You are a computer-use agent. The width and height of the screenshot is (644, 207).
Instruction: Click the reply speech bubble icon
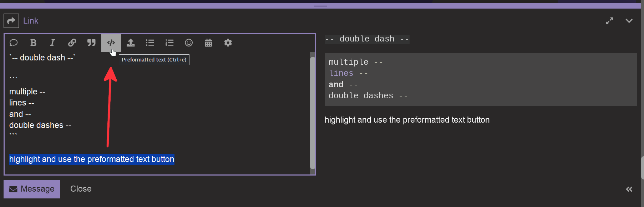coord(14,43)
